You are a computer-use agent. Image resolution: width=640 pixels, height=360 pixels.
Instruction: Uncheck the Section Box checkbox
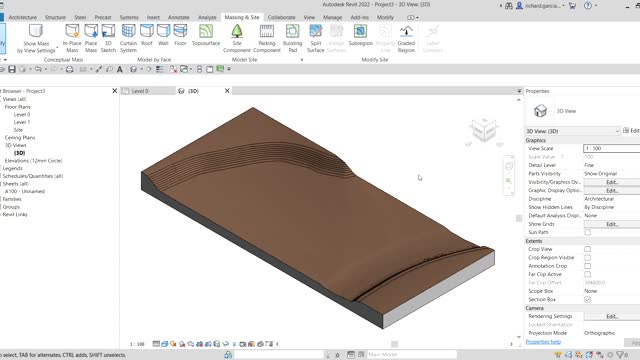[587, 299]
